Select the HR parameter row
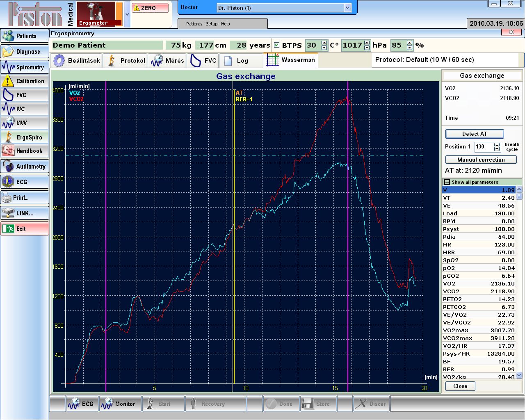Screen dimensions: 525x420 pyautogui.click(x=479, y=244)
